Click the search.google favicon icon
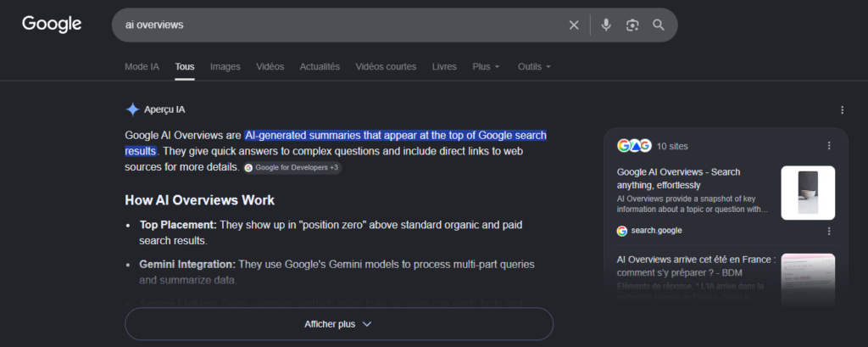The image size is (868, 347). point(621,231)
